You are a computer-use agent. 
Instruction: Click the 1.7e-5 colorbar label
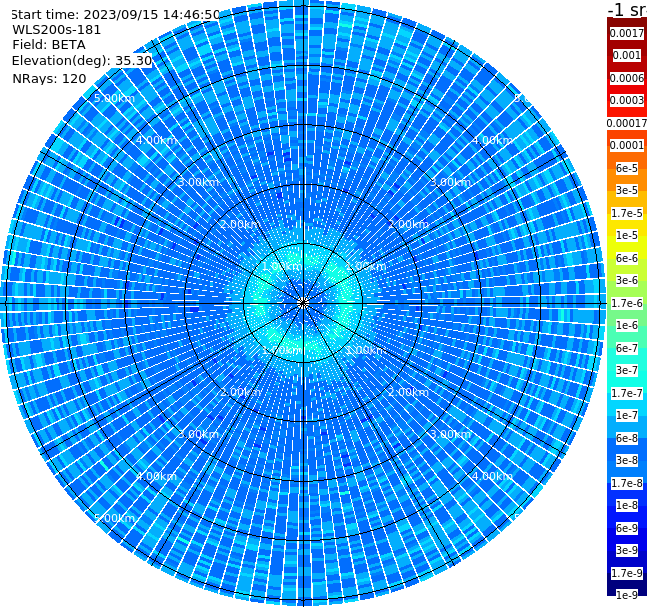[627, 213]
